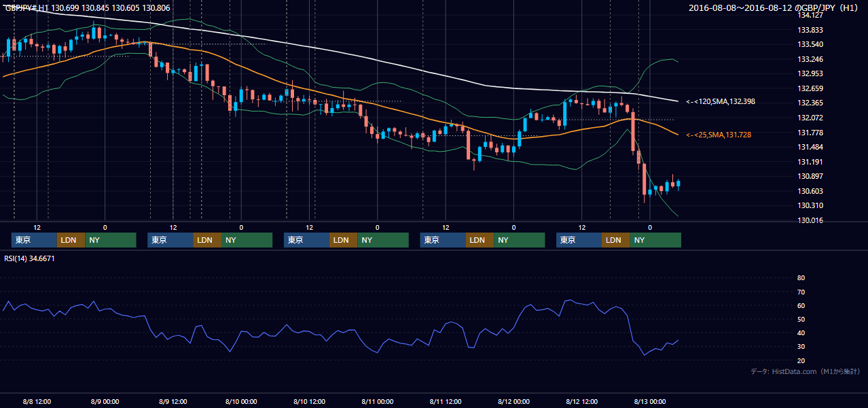868x408 pixels.
Task: Select the 8/10 12:00 date axis label
Action: pos(309,401)
